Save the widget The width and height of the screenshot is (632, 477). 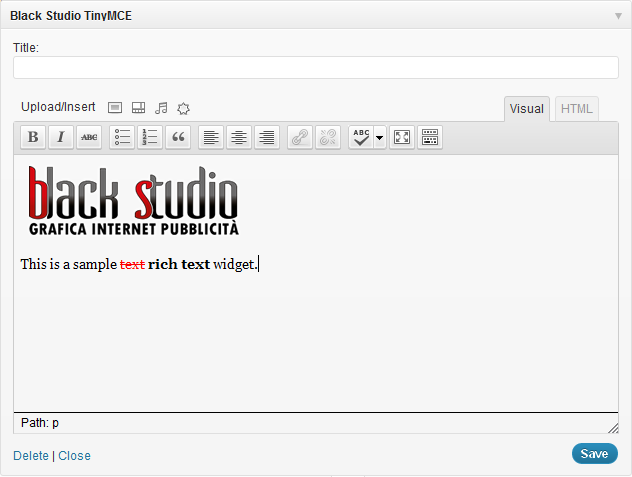(595, 454)
